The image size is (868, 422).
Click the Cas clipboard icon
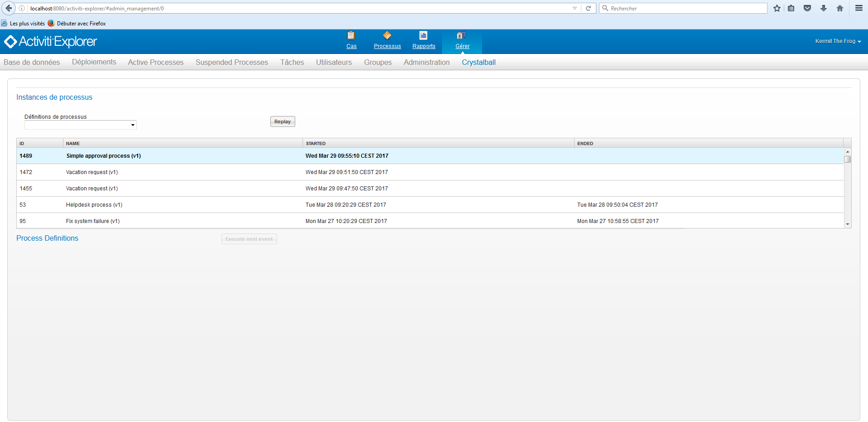(351, 35)
